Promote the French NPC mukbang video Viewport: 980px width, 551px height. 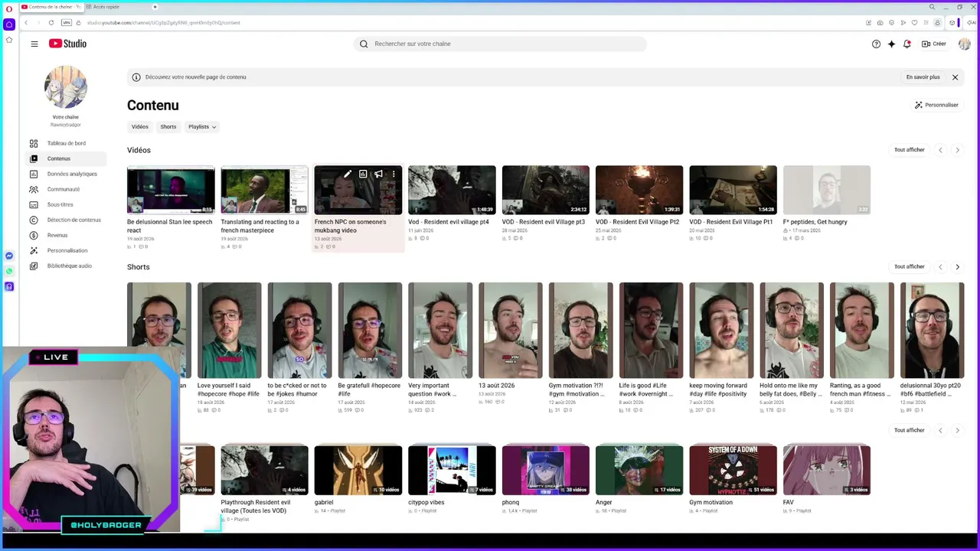tap(378, 174)
